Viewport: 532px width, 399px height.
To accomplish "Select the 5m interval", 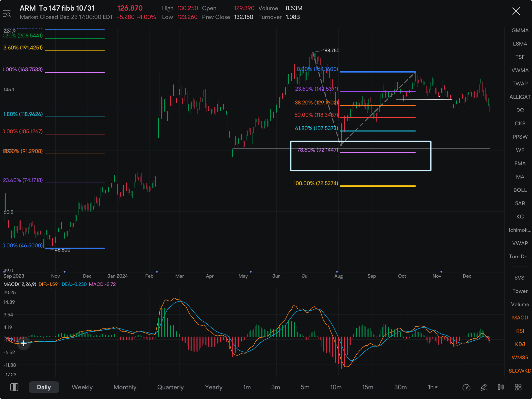I will pos(305,387).
